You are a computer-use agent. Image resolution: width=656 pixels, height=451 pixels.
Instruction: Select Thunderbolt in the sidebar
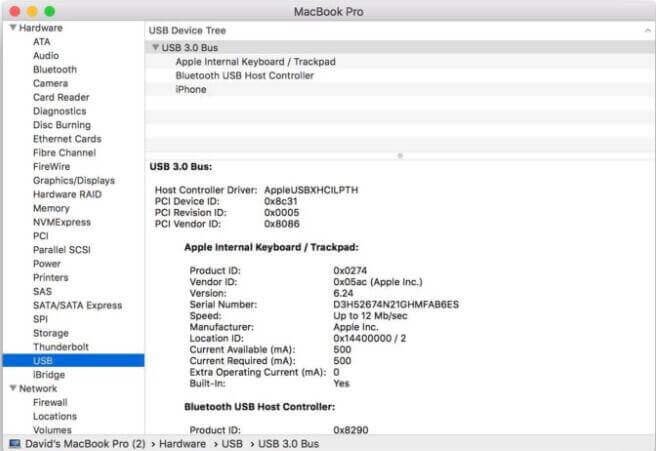[x=61, y=347]
